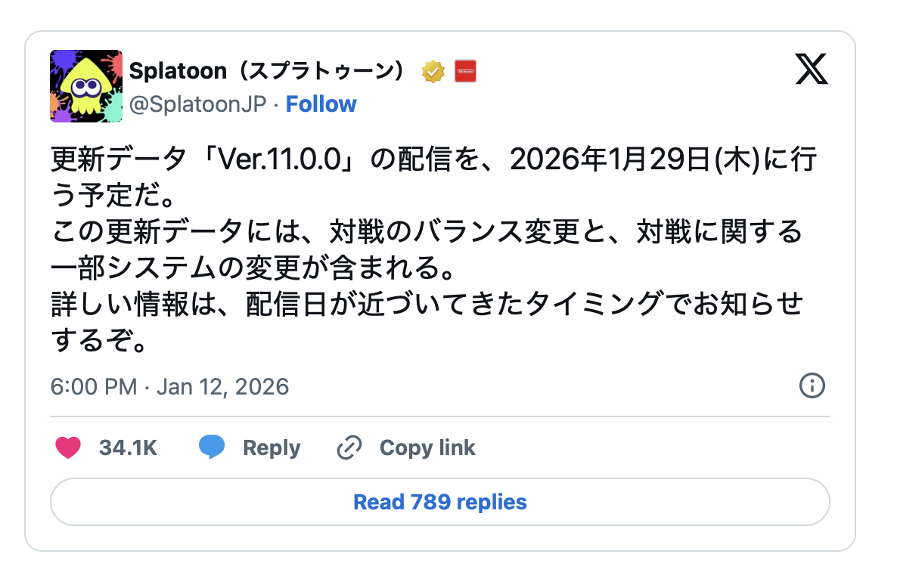Click the blue Reply speech bubble icon

(213, 447)
